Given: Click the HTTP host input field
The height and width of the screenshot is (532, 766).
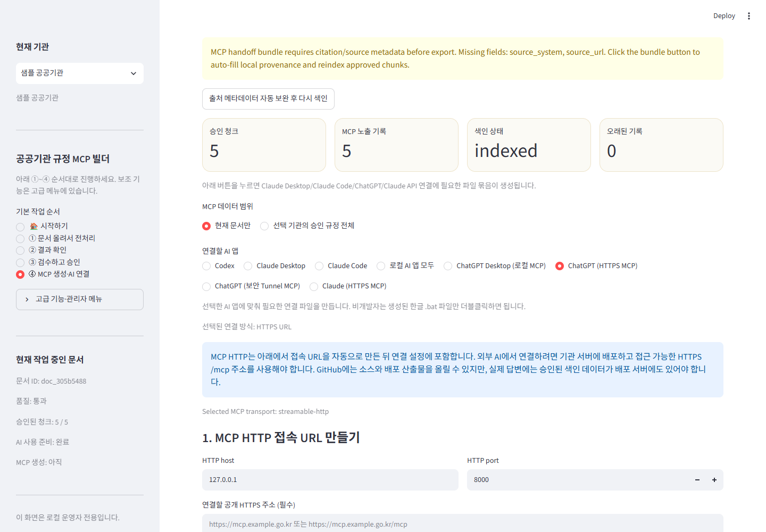Looking at the screenshot, I should [330, 480].
